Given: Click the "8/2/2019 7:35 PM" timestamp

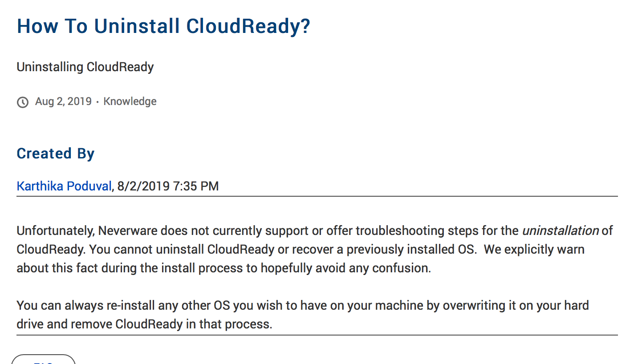Looking at the screenshot, I should point(168,186).
